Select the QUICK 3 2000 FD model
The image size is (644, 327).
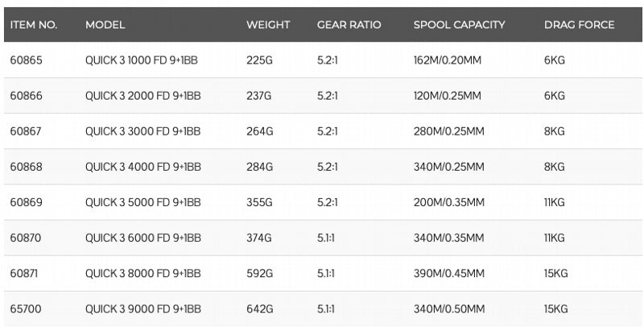[142, 96]
